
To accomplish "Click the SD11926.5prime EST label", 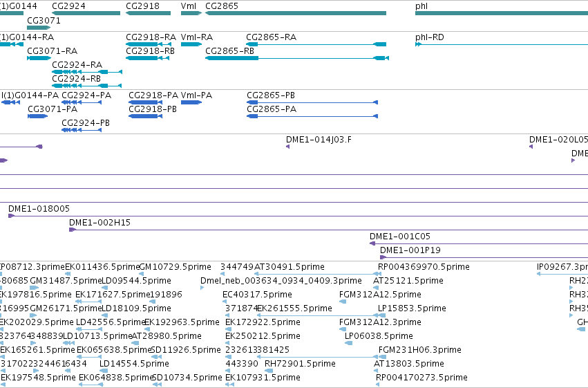I will 186,350.
